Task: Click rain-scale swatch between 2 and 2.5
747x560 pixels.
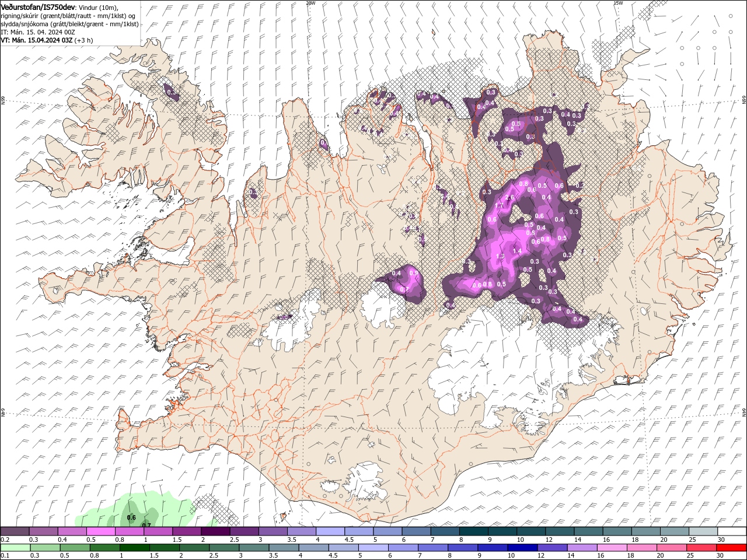Action: pyautogui.click(x=194, y=548)
